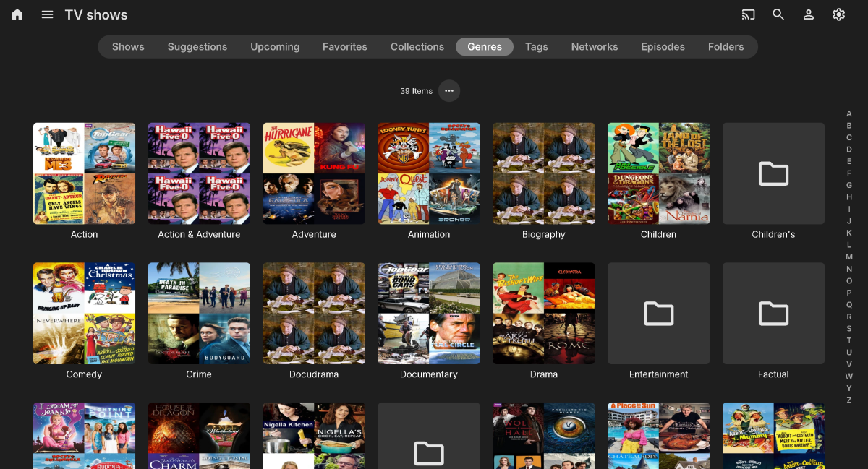Jump to letter H in alphabet picker
This screenshot has height=469, width=868.
tap(849, 197)
